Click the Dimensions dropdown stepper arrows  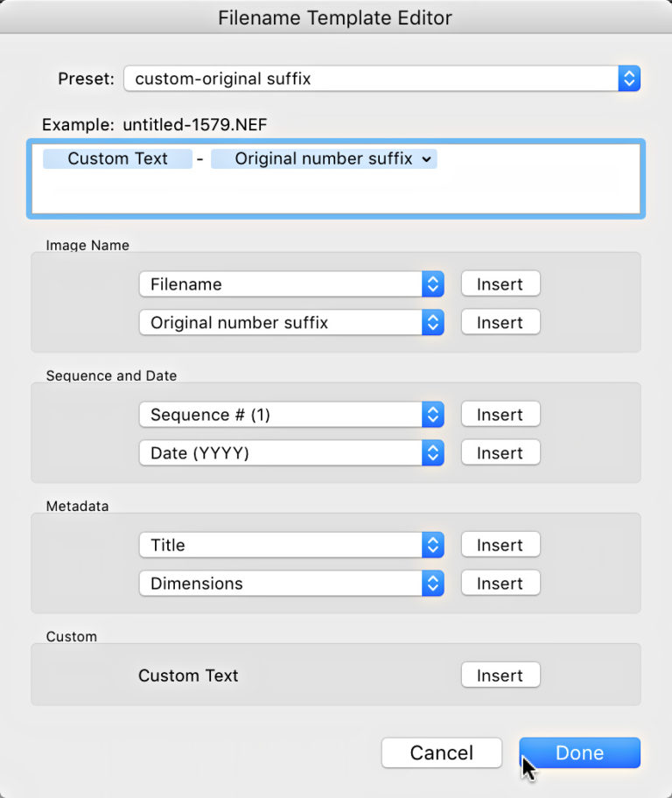click(433, 583)
